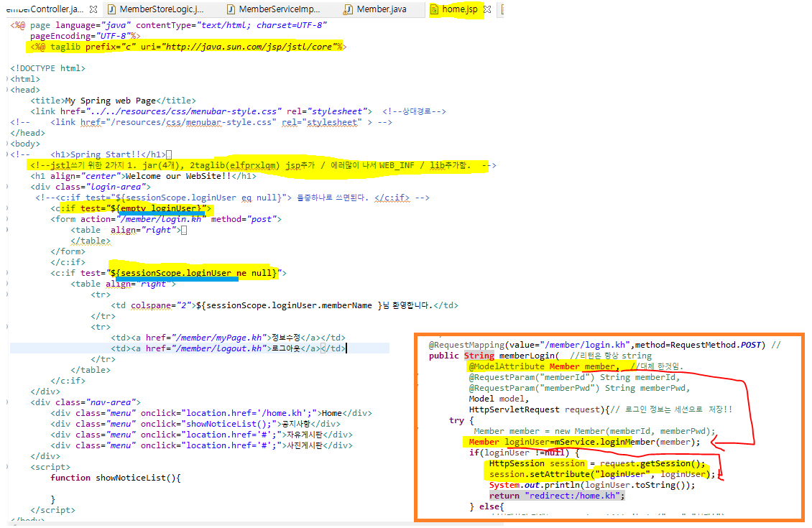This screenshot has height=528, width=812.
Task: Click the pageEncoding="UTF-8" line
Action: click(x=85, y=36)
